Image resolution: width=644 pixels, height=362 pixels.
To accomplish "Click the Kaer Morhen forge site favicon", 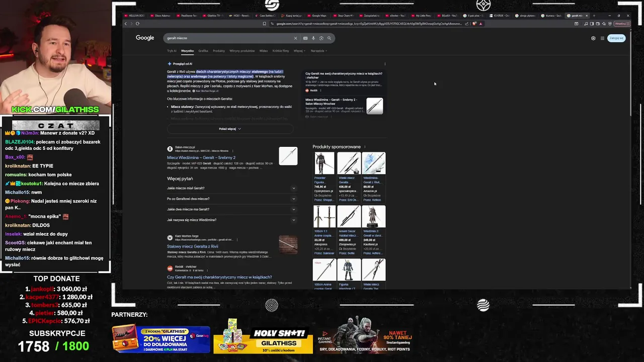I will point(170,237).
